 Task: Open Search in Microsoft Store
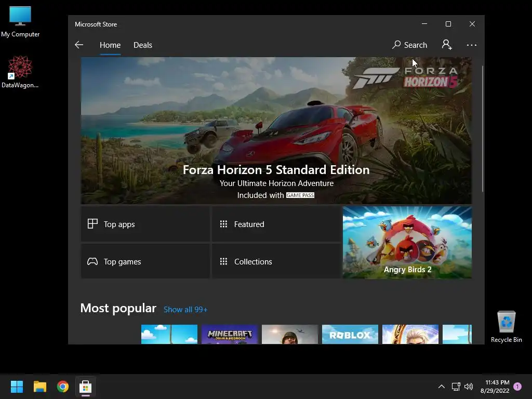click(409, 45)
